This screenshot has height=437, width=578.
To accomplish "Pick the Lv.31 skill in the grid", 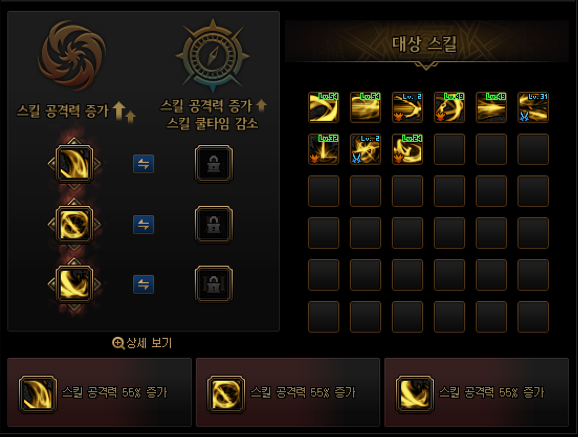I will point(533,107).
